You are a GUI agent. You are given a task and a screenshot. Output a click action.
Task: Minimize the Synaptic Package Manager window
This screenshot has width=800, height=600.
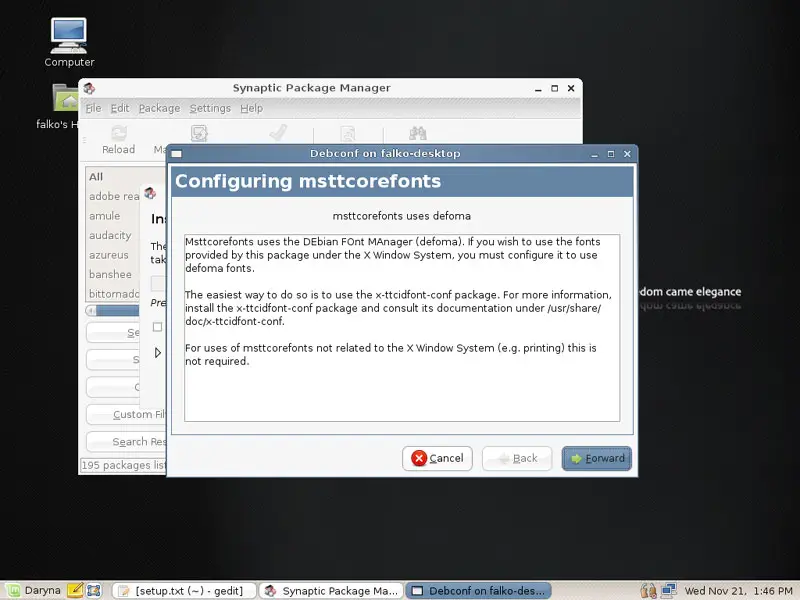coord(538,89)
